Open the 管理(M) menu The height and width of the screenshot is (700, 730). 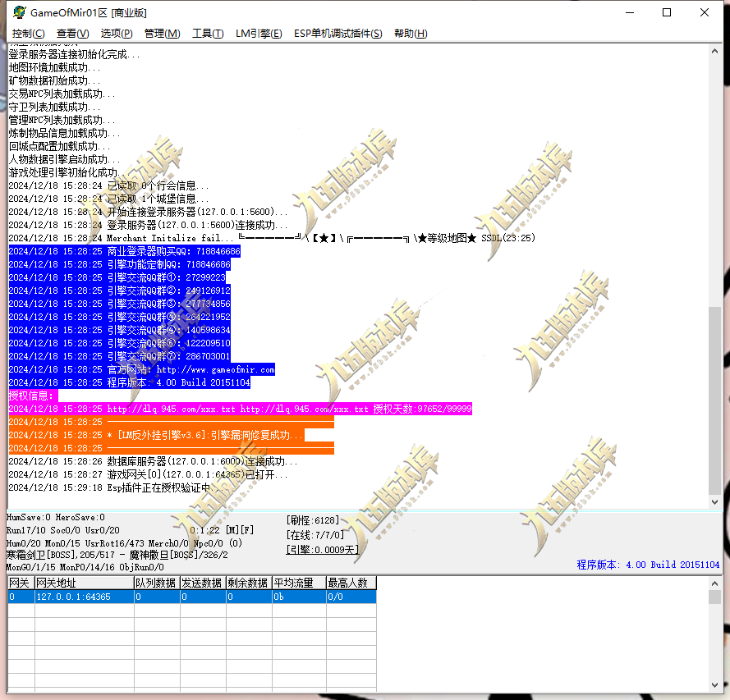162,34
